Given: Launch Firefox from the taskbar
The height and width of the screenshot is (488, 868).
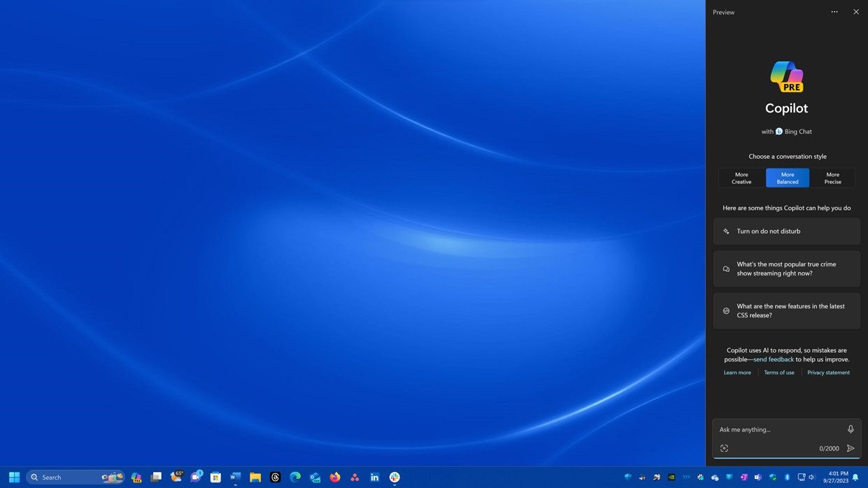Looking at the screenshot, I should coord(335,478).
